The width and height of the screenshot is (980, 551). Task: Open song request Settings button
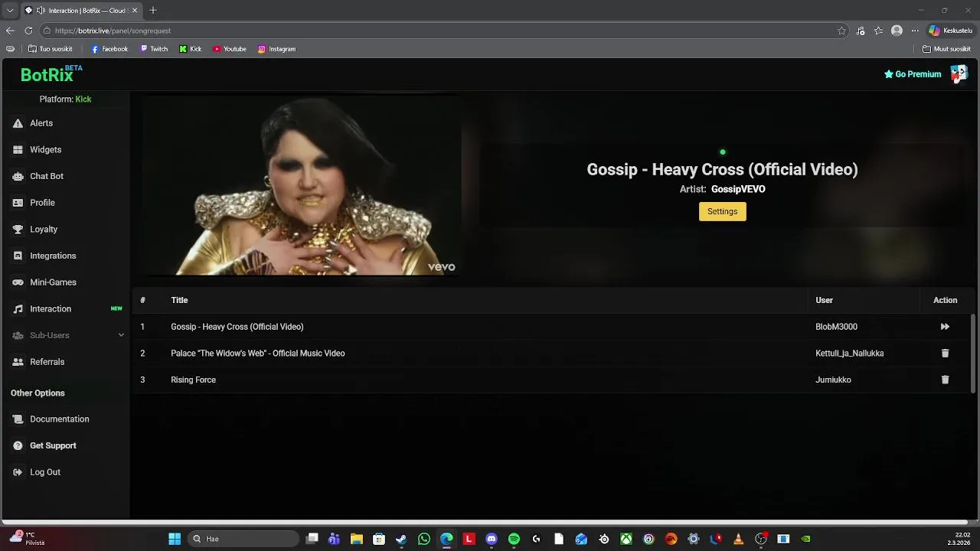click(722, 211)
